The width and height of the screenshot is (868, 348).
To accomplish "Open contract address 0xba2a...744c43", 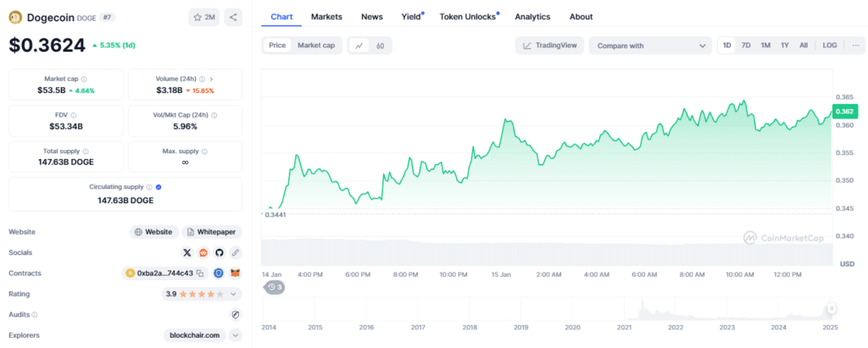I will [x=165, y=273].
